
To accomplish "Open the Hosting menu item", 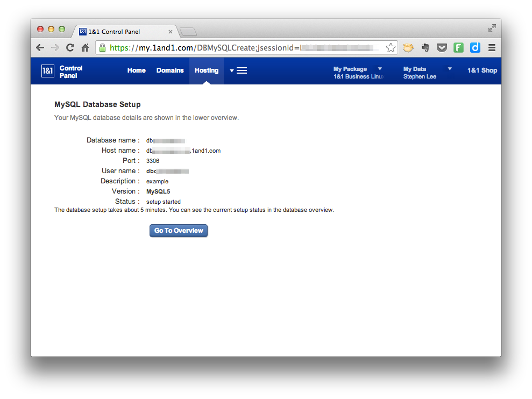I will point(206,70).
